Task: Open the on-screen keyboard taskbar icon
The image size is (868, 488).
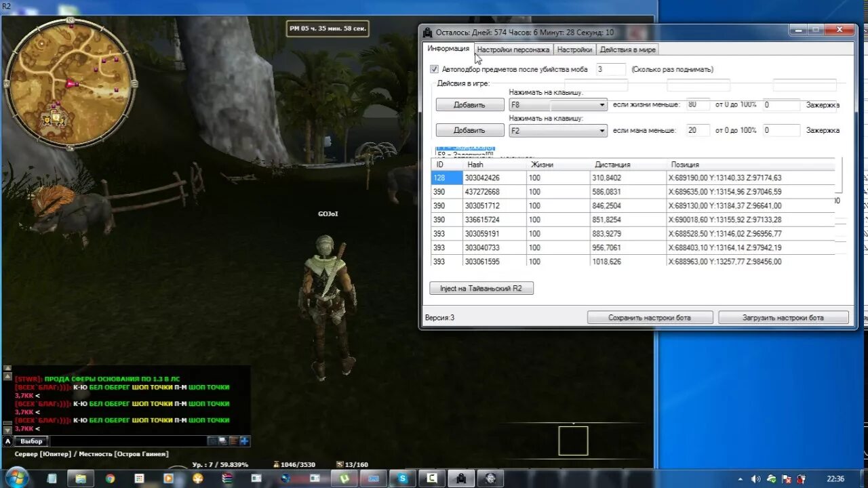Action: [374, 479]
